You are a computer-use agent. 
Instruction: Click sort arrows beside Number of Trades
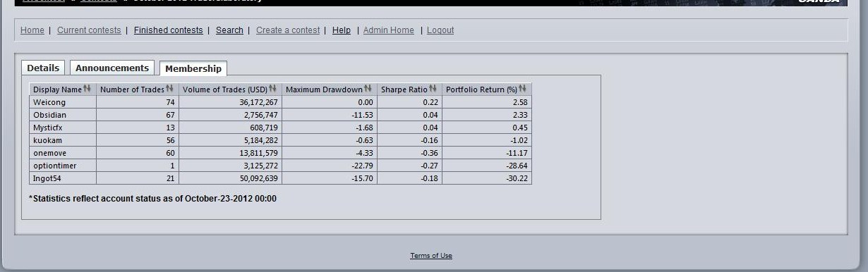pos(169,89)
